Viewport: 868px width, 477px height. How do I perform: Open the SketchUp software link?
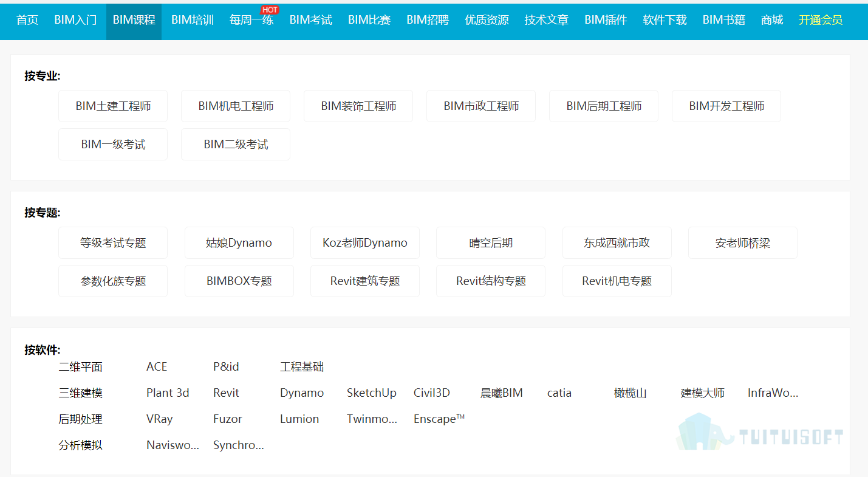[x=372, y=393]
